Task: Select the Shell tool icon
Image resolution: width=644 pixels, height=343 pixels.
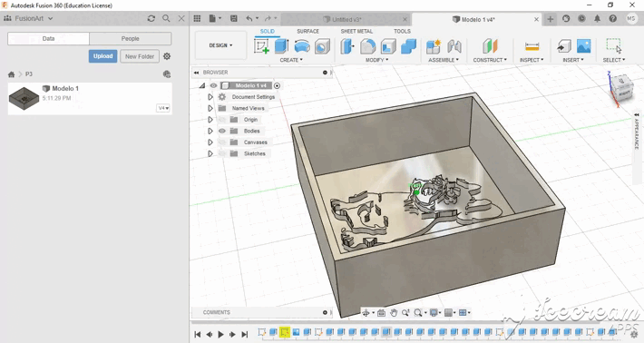Action: tap(388, 46)
